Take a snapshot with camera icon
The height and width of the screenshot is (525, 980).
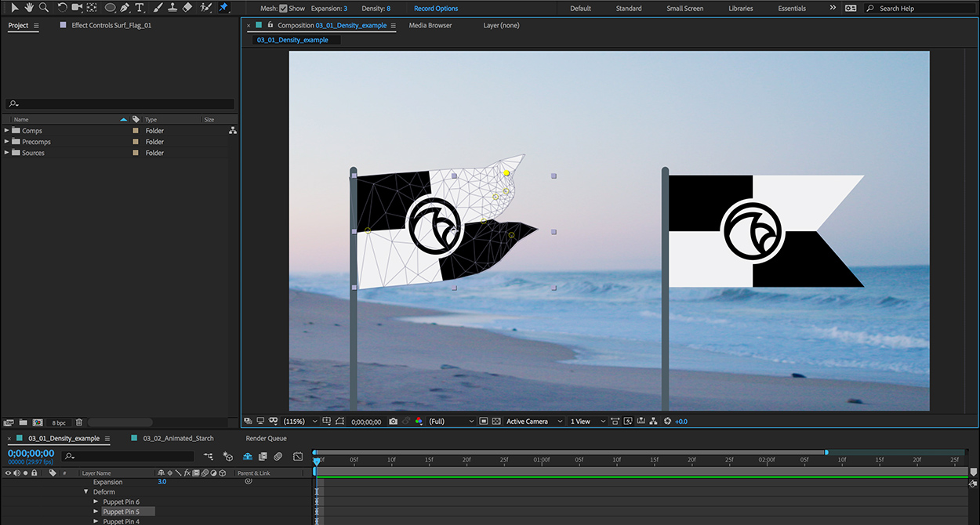click(x=393, y=422)
